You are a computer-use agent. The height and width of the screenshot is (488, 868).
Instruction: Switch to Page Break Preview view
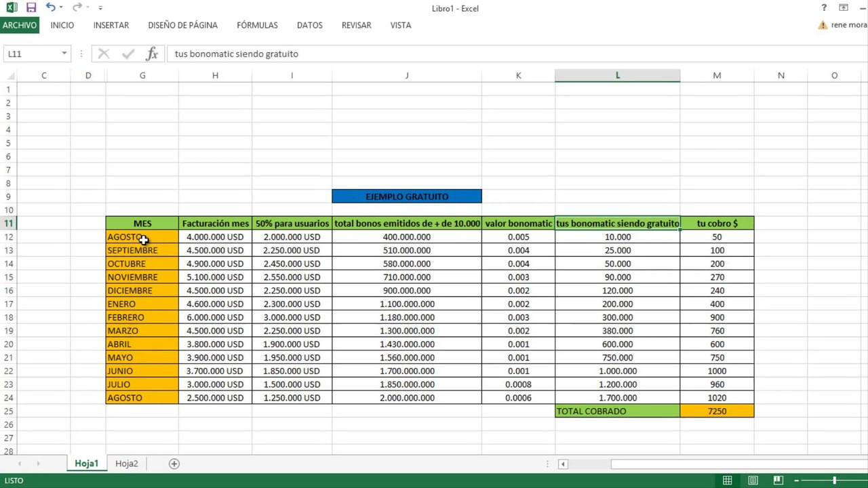pos(779,481)
